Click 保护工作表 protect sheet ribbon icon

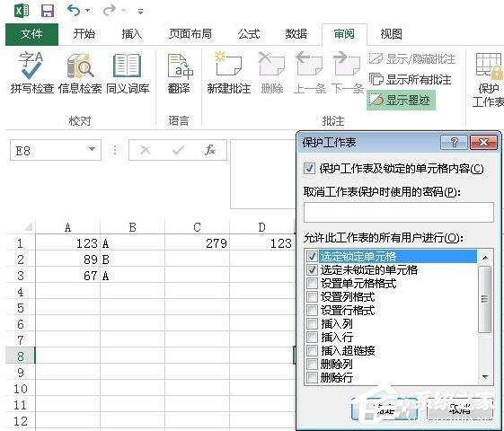[x=489, y=80]
